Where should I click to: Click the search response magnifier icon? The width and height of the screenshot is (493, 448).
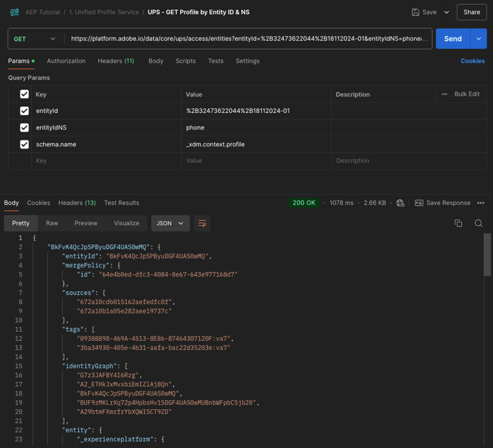[x=479, y=223]
